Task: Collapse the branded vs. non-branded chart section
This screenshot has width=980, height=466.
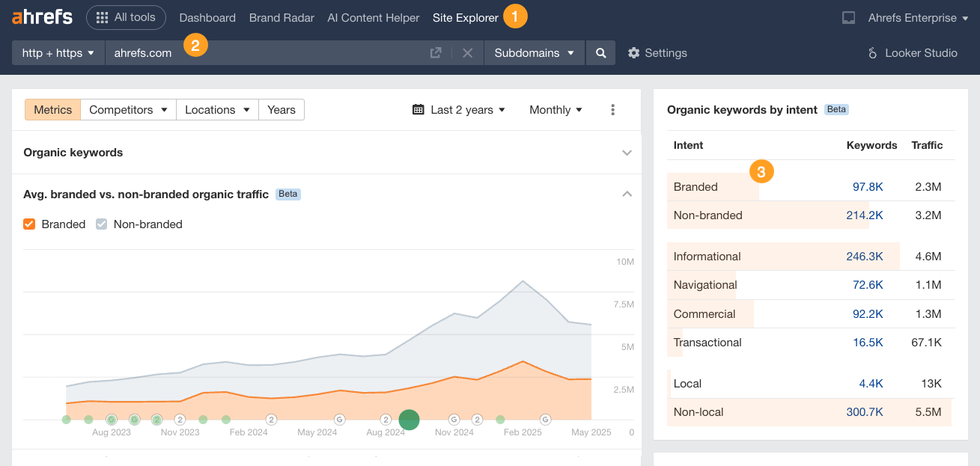Action: [x=627, y=194]
